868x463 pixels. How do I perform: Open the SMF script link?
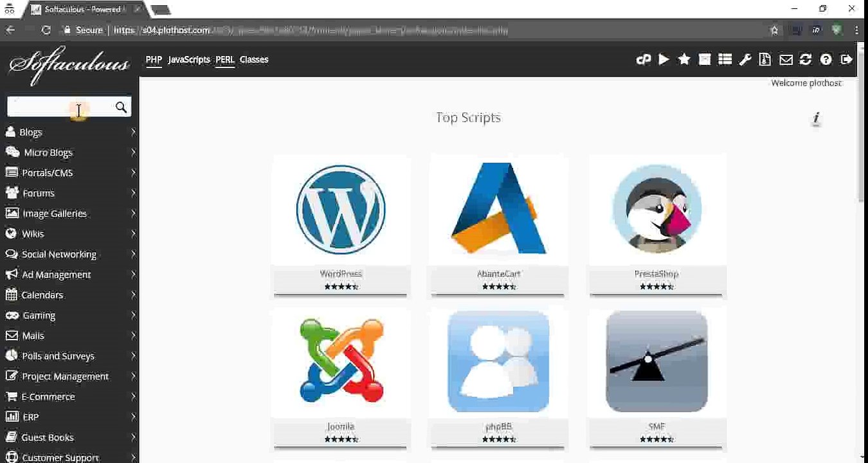pos(656,426)
